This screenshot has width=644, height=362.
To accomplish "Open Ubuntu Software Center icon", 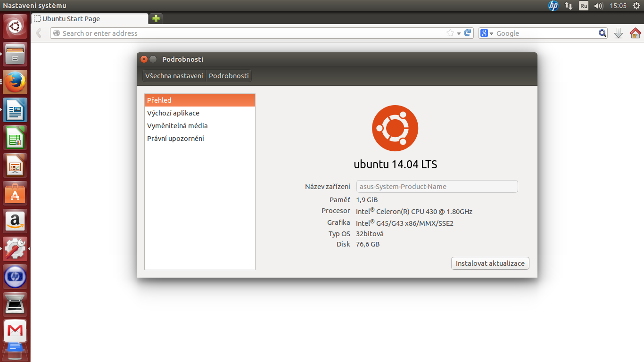I will pos(15,194).
